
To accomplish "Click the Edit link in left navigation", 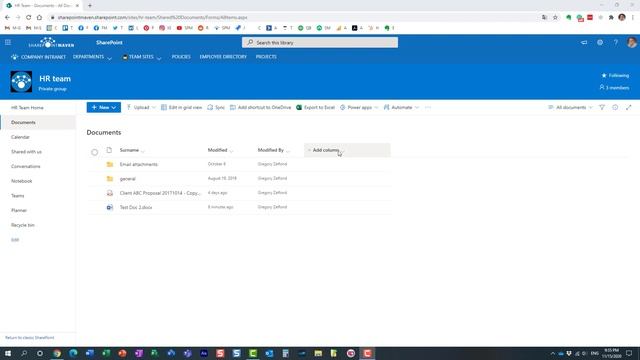I will [x=15, y=240].
